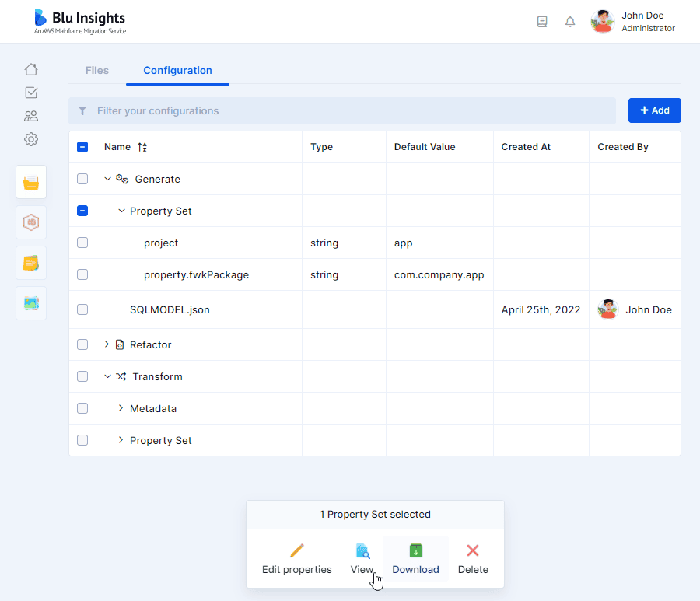Viewport: 700px width, 601px height.
Task: Click the property.fwkPackage name
Action: tap(197, 275)
